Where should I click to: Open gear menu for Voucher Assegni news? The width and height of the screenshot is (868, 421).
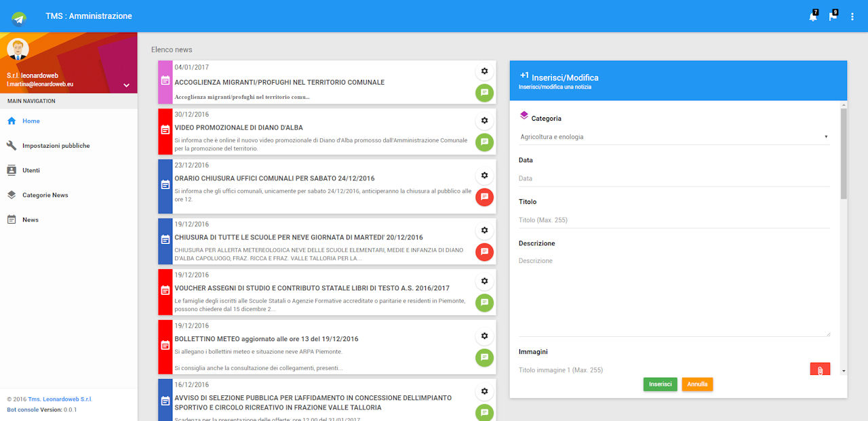pyautogui.click(x=484, y=281)
